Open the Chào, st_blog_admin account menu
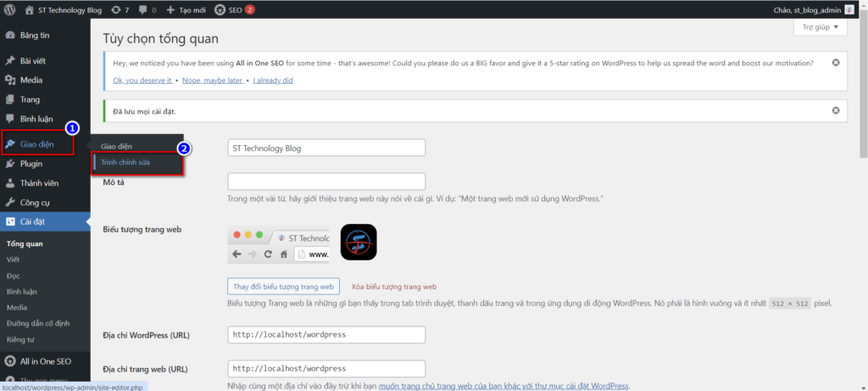Screen dimensions: 868x391 point(818,9)
